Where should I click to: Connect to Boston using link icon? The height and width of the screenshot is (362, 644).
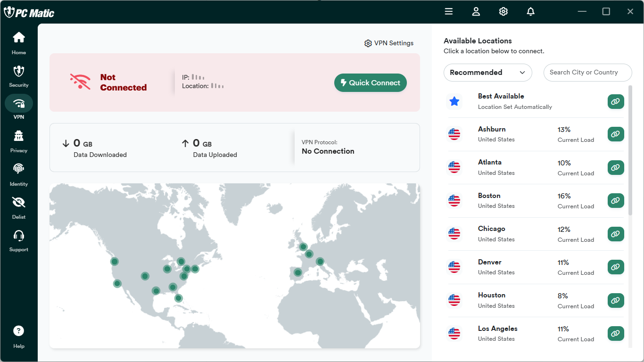point(616,201)
